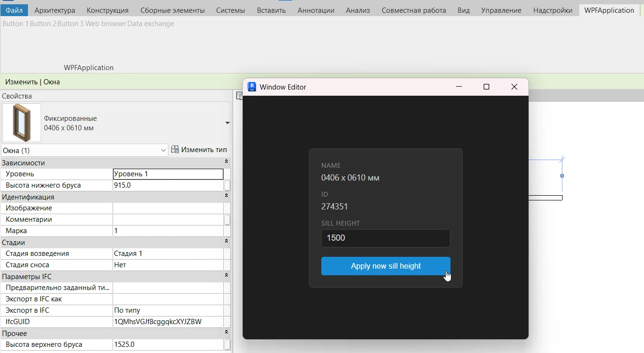Click the window name 0406 x 0610 мм text
This screenshot has height=353, width=644.
pyautogui.click(x=350, y=178)
